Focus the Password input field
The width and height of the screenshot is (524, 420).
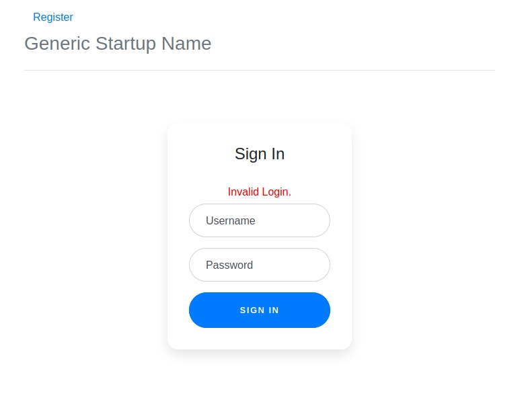click(260, 265)
